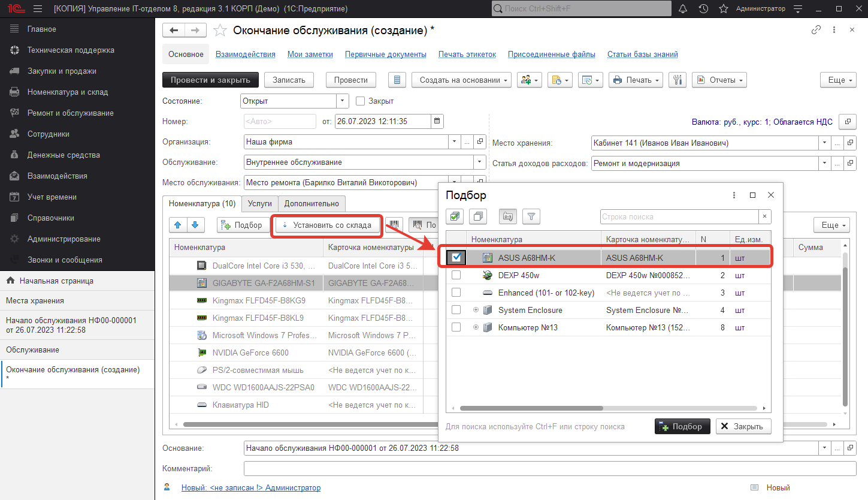The width and height of the screenshot is (868, 500).
Task: Toggle the Закрыт checkbox
Action: [361, 101]
